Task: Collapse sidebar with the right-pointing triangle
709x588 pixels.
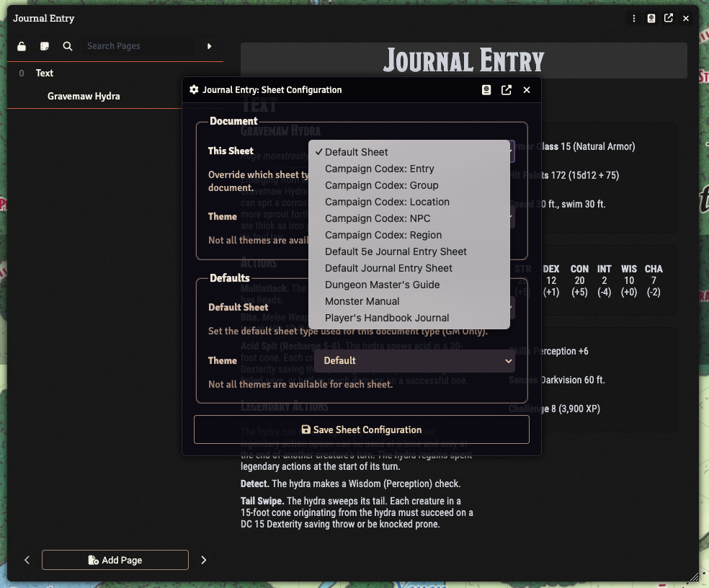Action: [x=210, y=46]
